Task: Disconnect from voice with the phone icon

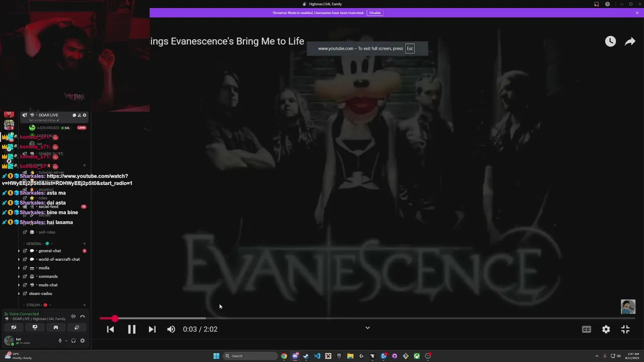Action: coord(83,316)
